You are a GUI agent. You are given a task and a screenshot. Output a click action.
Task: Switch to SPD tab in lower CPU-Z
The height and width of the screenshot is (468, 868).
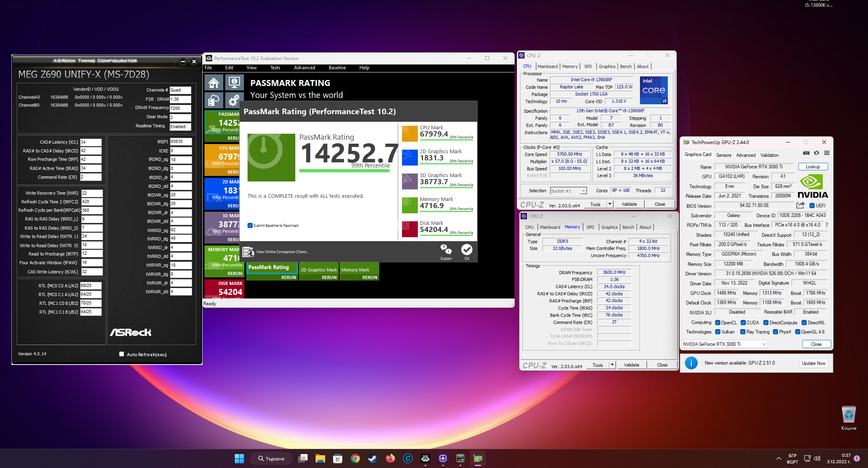pos(590,227)
